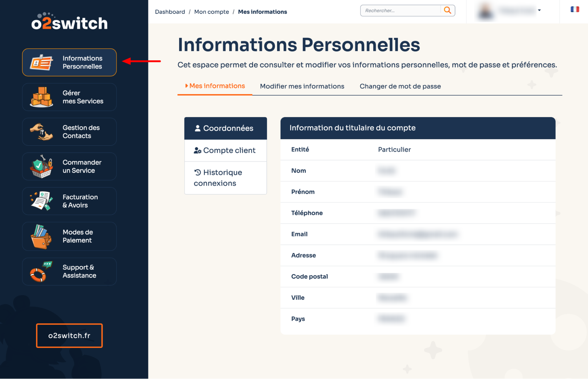Viewport: 588px width, 379px height.
Task: Open the Changer de mot de passe tab
Action: coord(400,86)
